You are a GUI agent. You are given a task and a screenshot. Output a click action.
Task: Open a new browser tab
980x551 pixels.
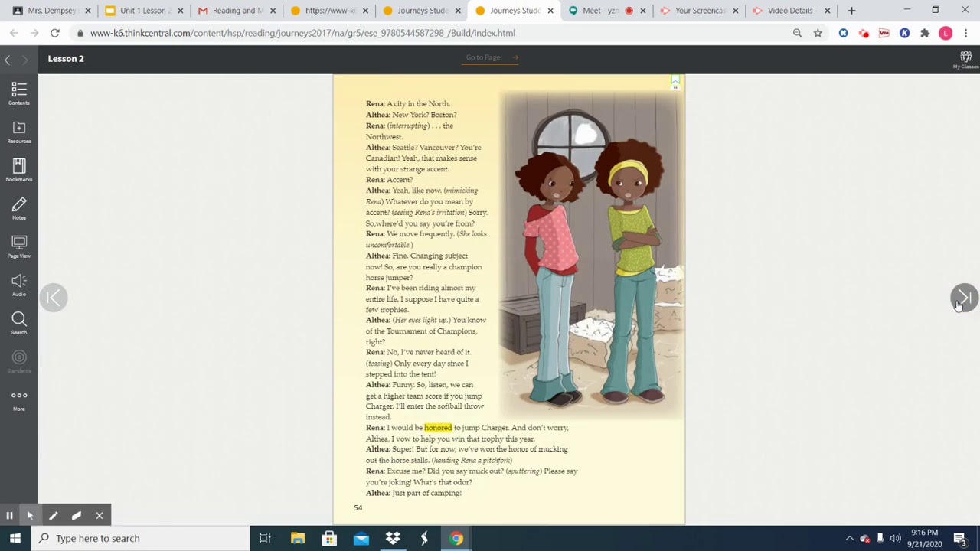(x=851, y=11)
